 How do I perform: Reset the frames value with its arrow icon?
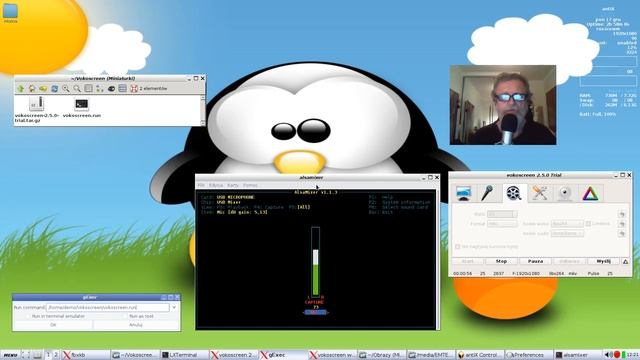622,214
